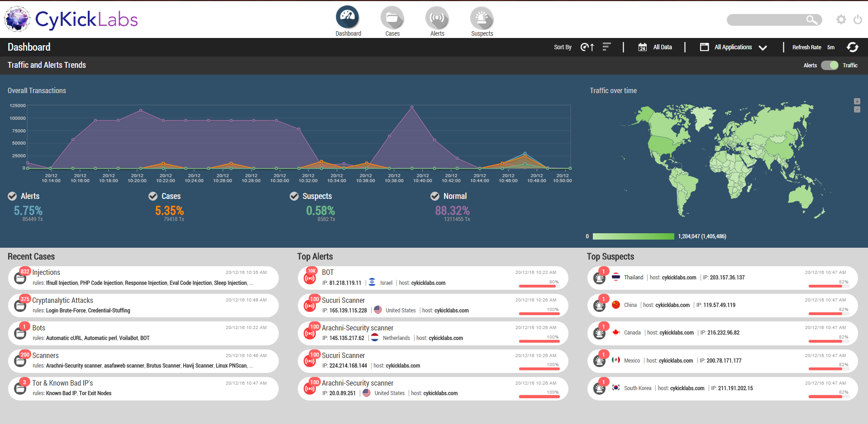This screenshot has height=424, width=868.
Task: Toggle the Normal series checkbox
Action: [x=435, y=196]
